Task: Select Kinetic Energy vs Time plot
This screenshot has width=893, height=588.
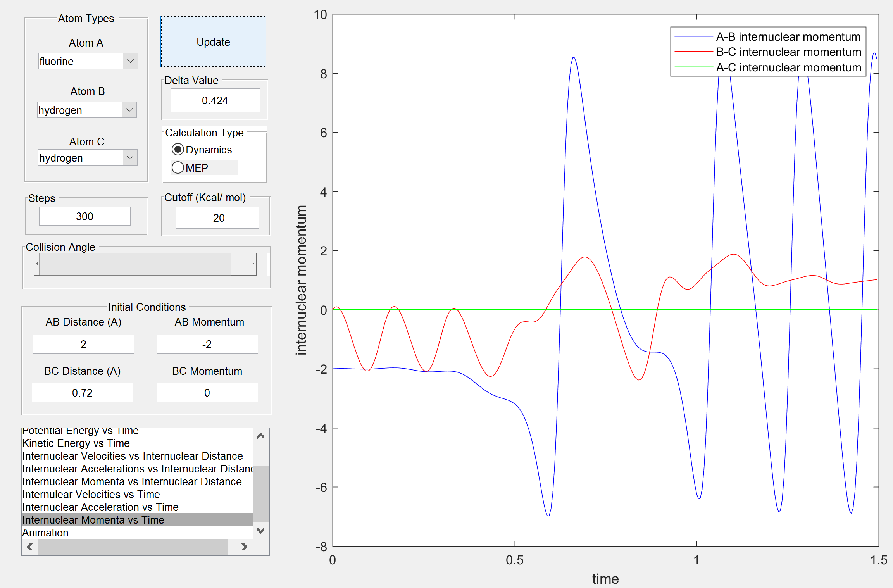Action: pyautogui.click(x=76, y=443)
